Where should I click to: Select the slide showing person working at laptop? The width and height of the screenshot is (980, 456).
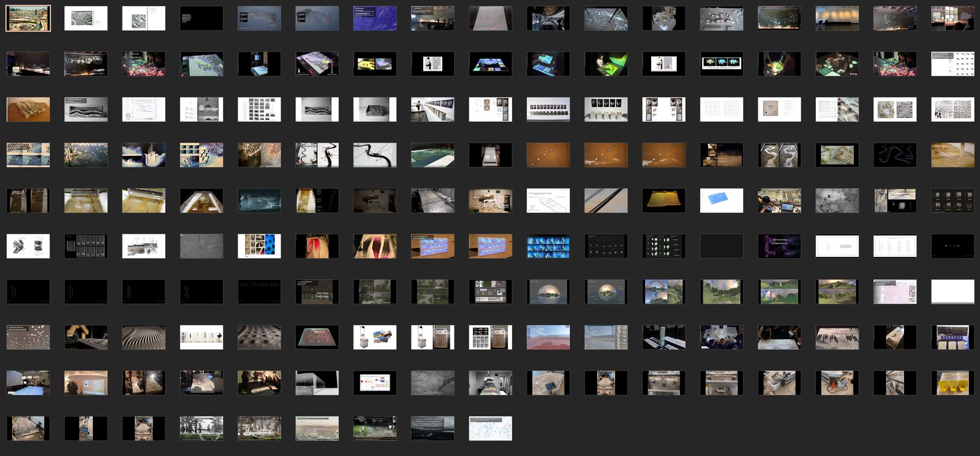(x=779, y=201)
